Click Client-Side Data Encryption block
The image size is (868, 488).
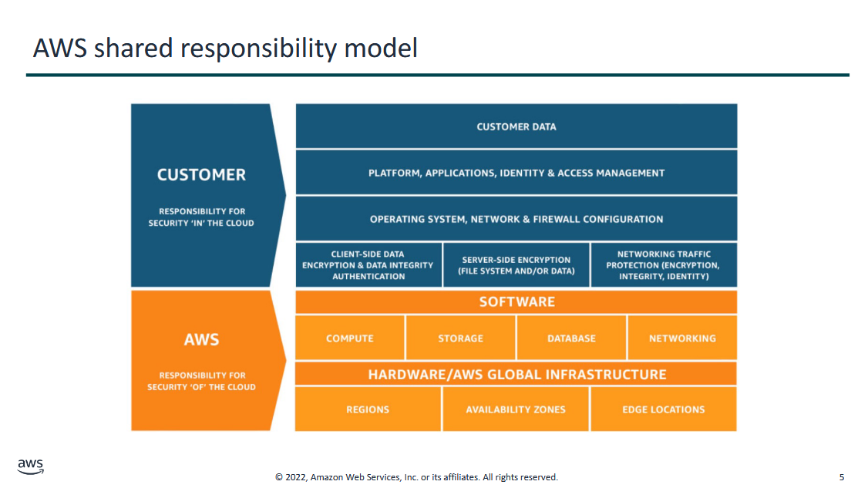coord(368,265)
